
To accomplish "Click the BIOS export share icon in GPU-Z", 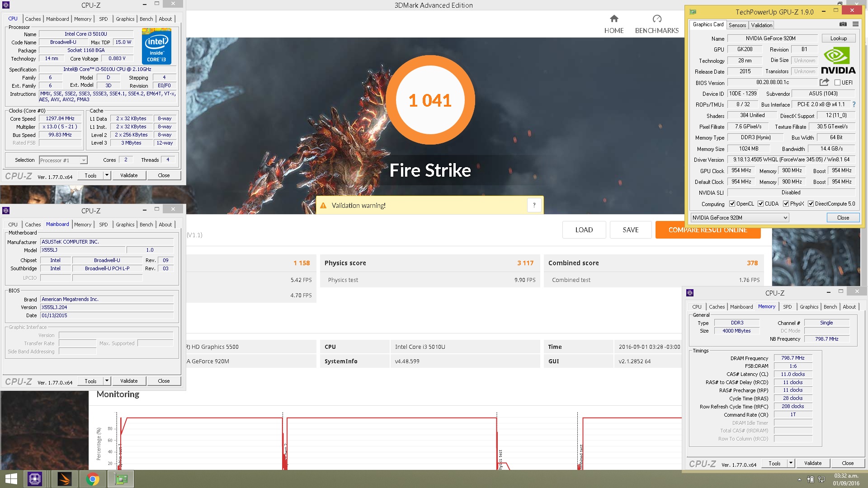I will click(824, 82).
